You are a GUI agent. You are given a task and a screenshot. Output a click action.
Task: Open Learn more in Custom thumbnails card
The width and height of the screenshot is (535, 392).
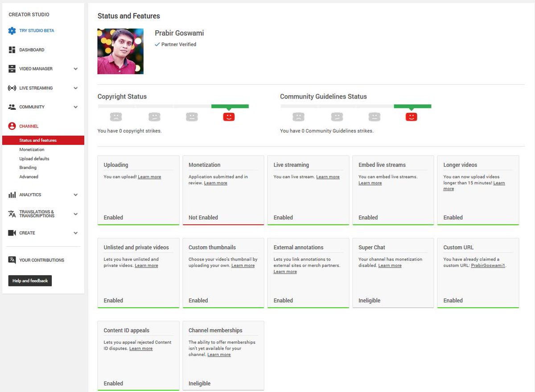click(243, 266)
